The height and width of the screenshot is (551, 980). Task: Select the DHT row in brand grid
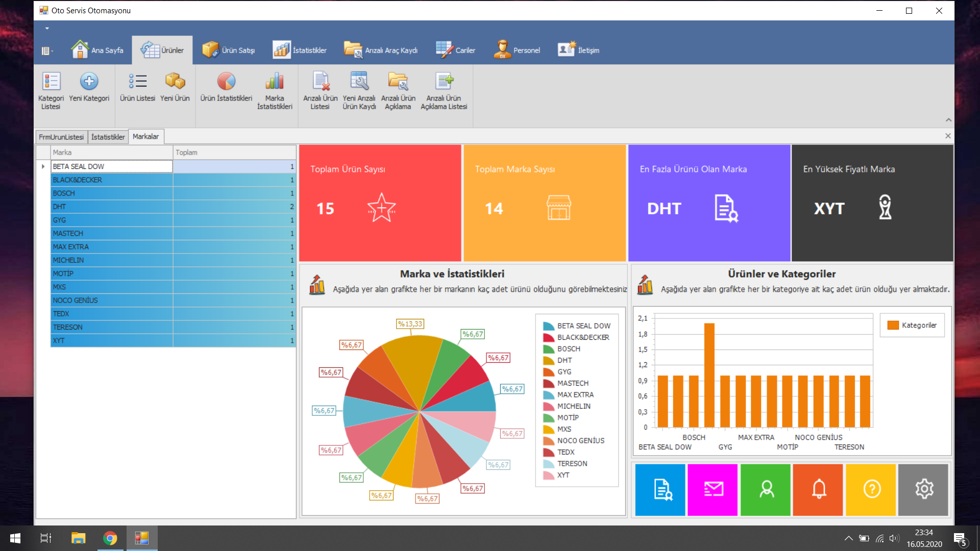[111, 207]
